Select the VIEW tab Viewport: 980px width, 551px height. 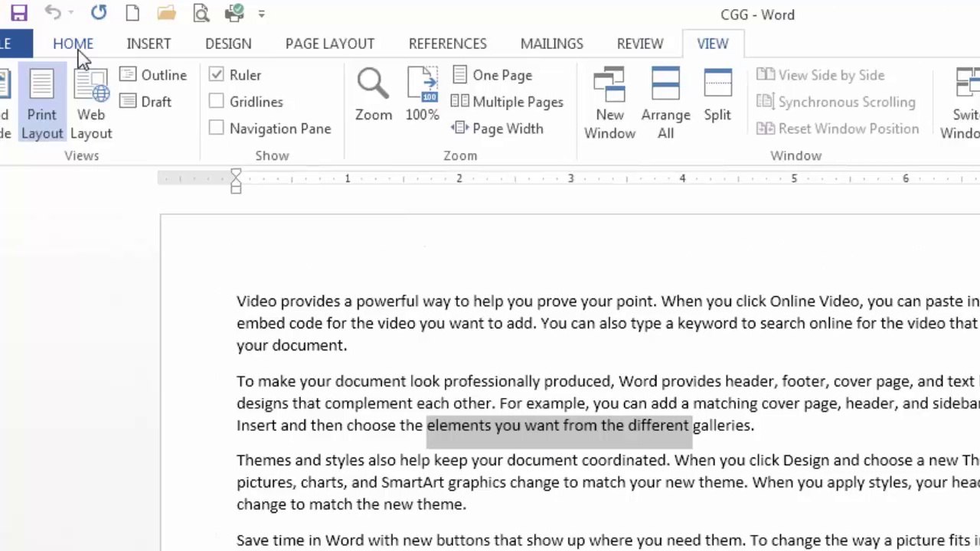coord(713,44)
